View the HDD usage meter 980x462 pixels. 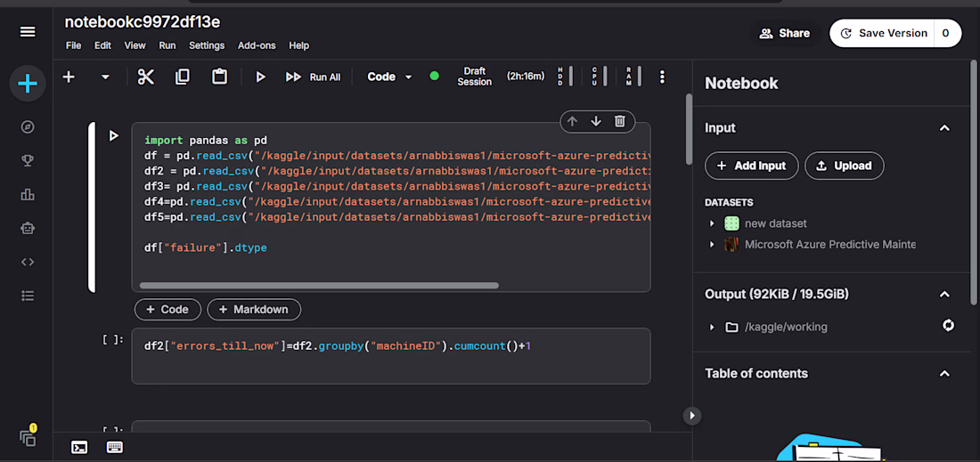(x=566, y=77)
